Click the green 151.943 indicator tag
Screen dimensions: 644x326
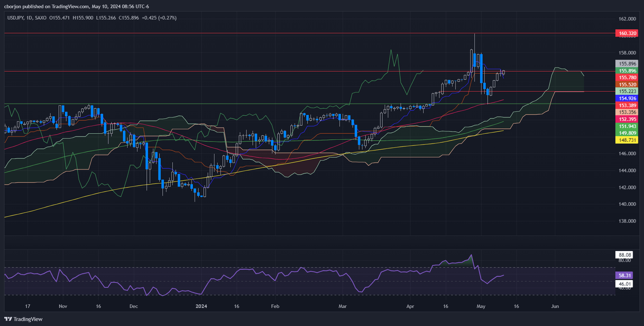point(626,126)
